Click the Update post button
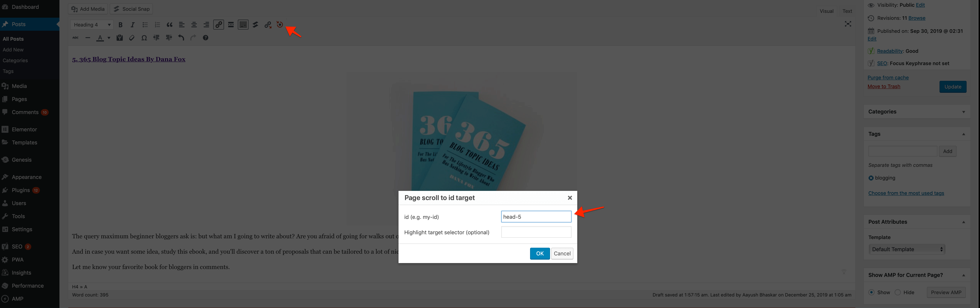 pos(953,87)
